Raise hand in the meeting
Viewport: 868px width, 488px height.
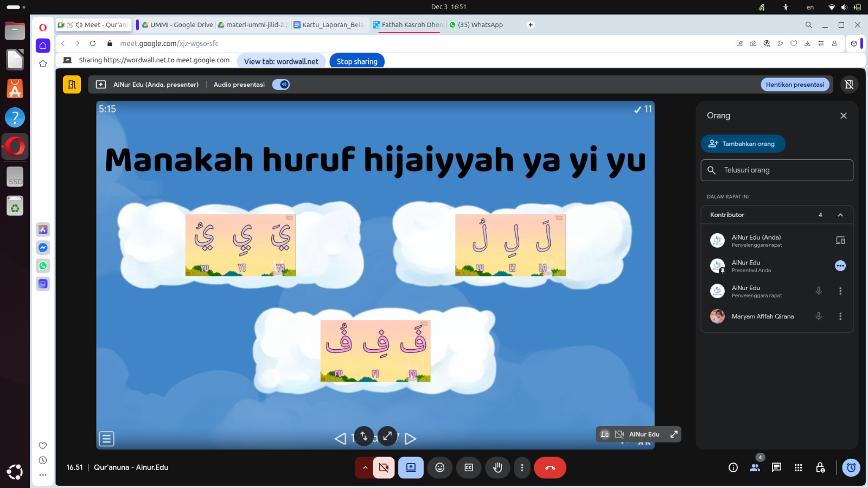pos(497,467)
